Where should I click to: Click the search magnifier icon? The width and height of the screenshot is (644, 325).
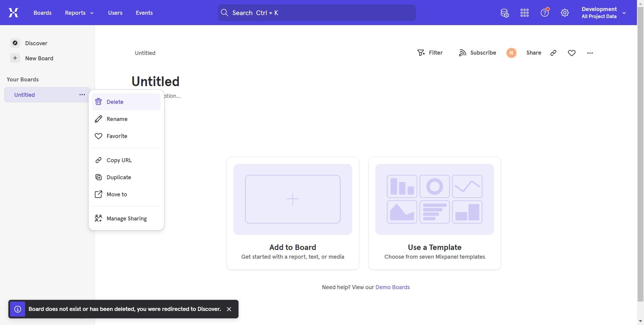pyautogui.click(x=225, y=12)
